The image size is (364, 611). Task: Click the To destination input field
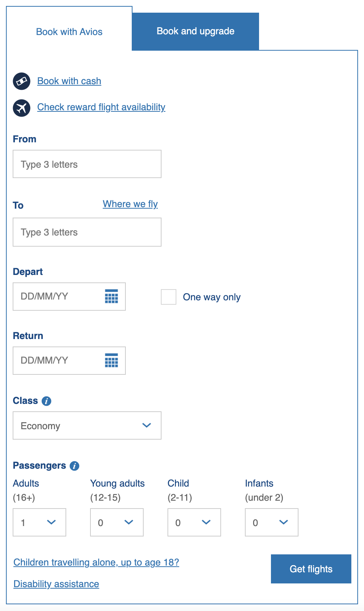click(x=87, y=232)
